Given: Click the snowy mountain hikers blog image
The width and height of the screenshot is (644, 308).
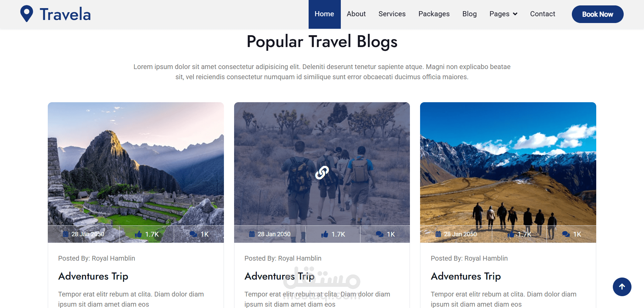Looking at the screenshot, I should pyautogui.click(x=508, y=164).
